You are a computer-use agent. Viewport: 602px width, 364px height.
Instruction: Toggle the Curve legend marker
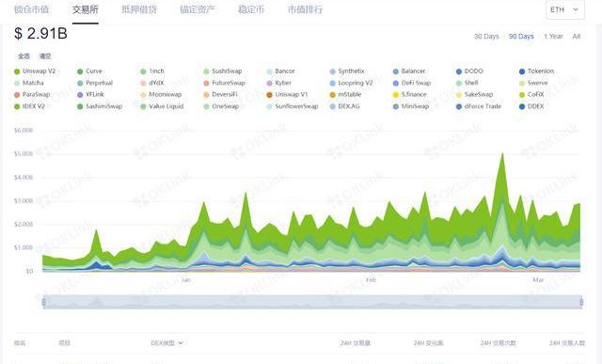pyautogui.click(x=80, y=71)
